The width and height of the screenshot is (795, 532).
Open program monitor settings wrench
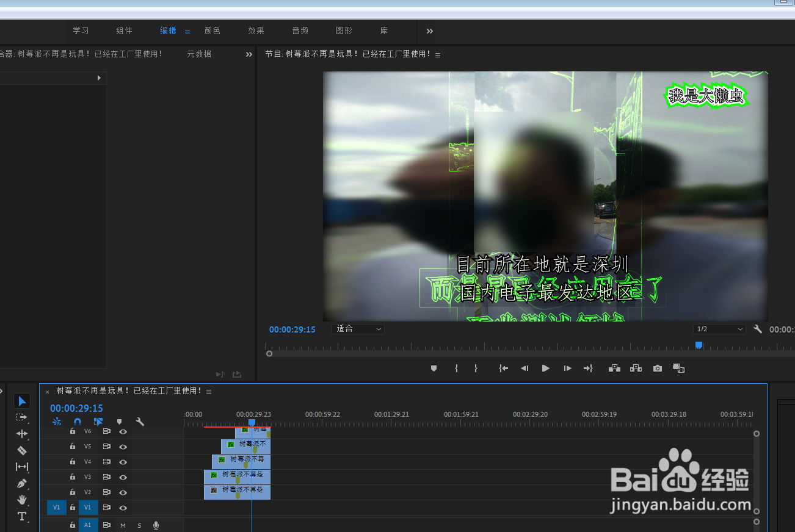758,329
